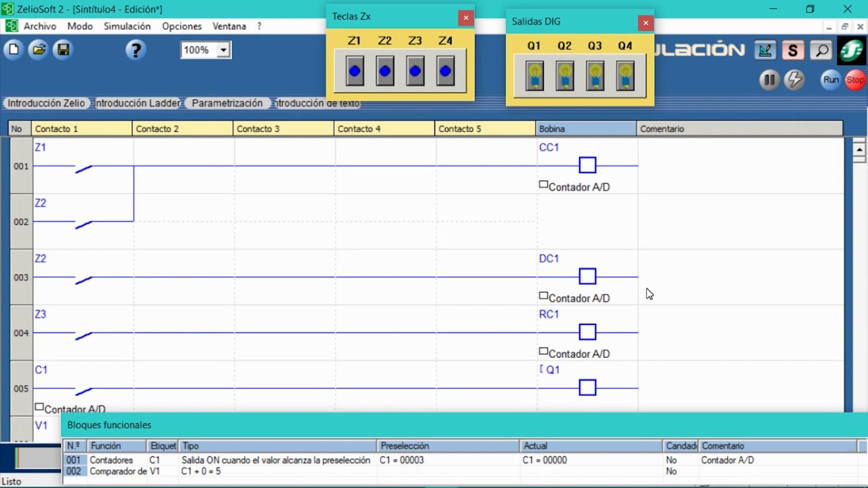Open the zoom percentage dropdown
The width and height of the screenshot is (868, 488).
pos(223,50)
